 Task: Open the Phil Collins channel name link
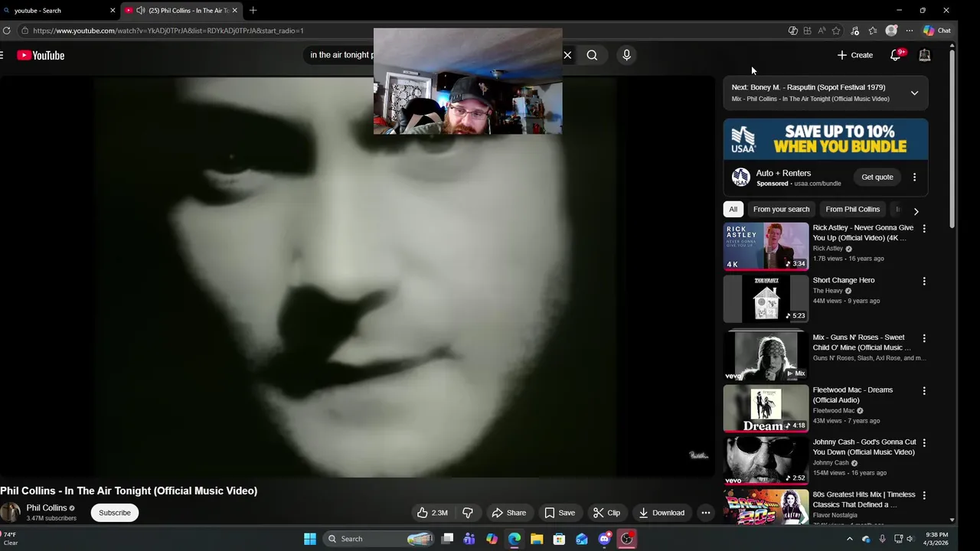point(47,508)
